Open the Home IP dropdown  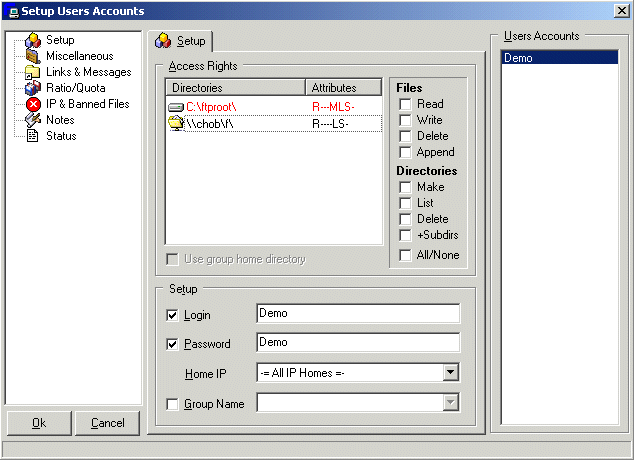(x=451, y=373)
